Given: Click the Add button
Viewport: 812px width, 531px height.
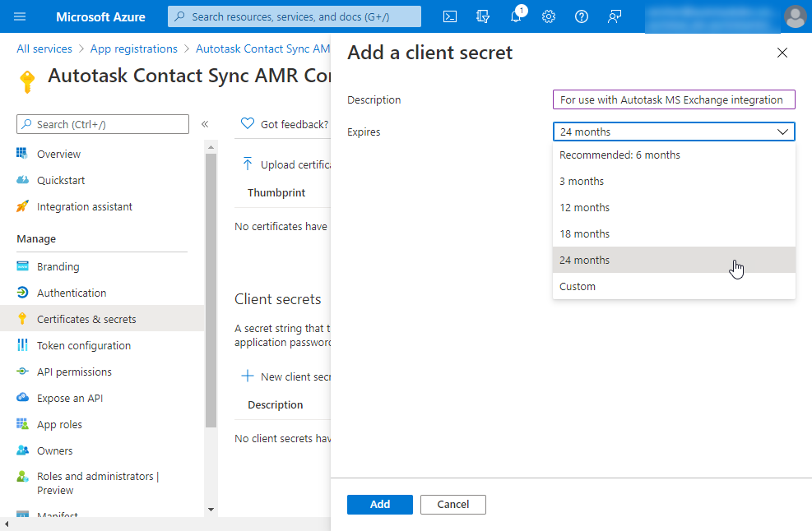Looking at the screenshot, I should [379, 504].
